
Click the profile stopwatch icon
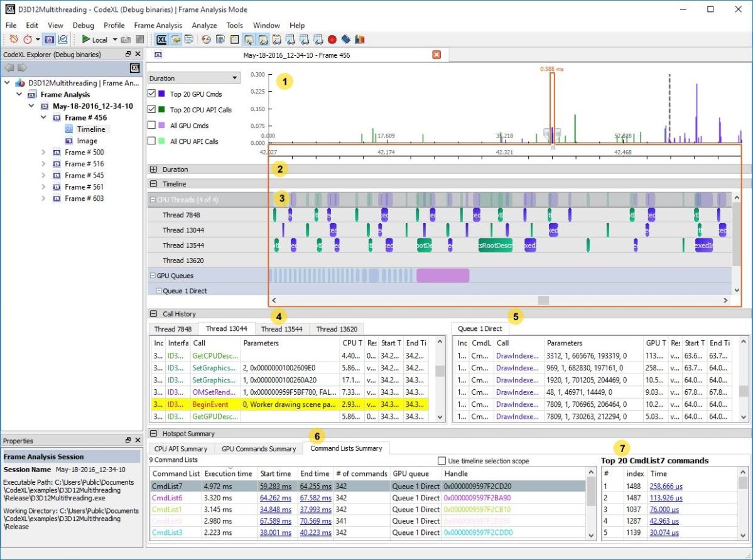28,40
